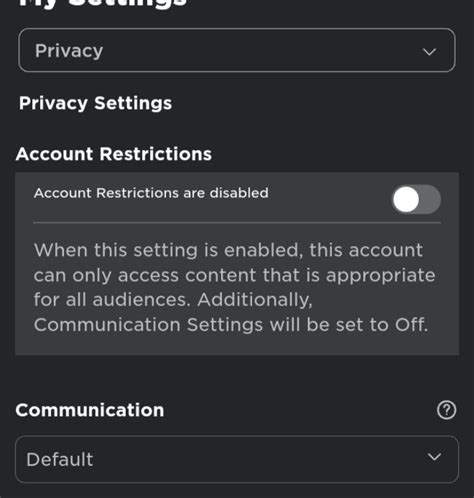Click the "Privacy" text in the settings selector
The height and width of the screenshot is (498, 474).
tap(69, 51)
